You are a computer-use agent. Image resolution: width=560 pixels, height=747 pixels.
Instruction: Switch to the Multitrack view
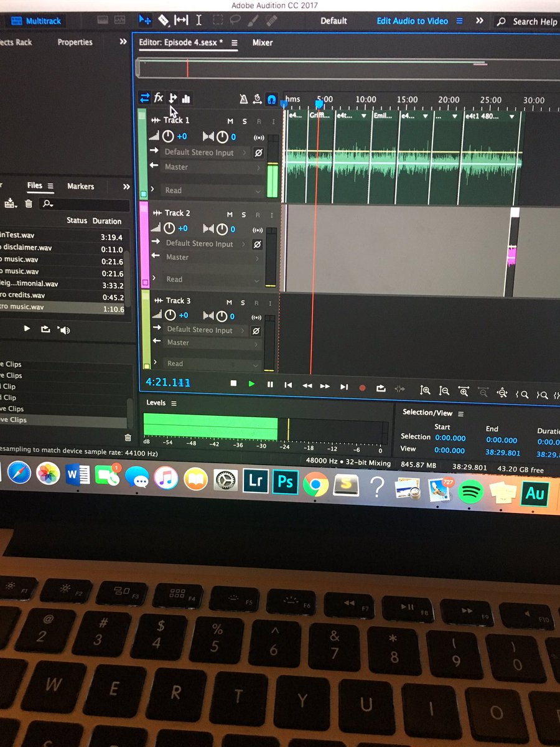pos(36,21)
